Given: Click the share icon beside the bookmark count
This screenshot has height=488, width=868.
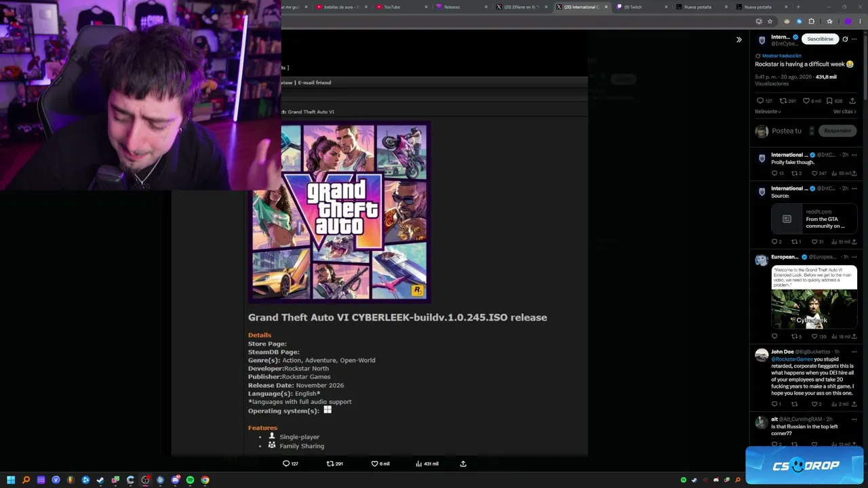Looking at the screenshot, I should (x=852, y=101).
